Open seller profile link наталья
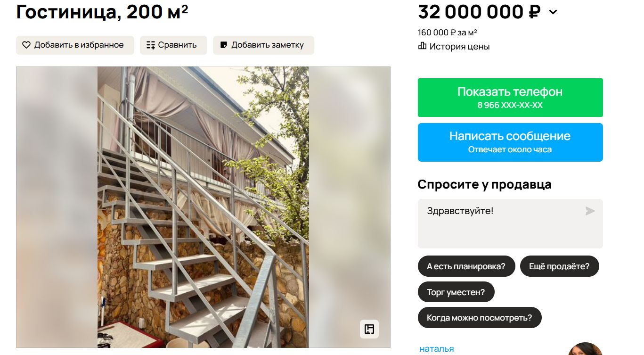 click(436, 349)
